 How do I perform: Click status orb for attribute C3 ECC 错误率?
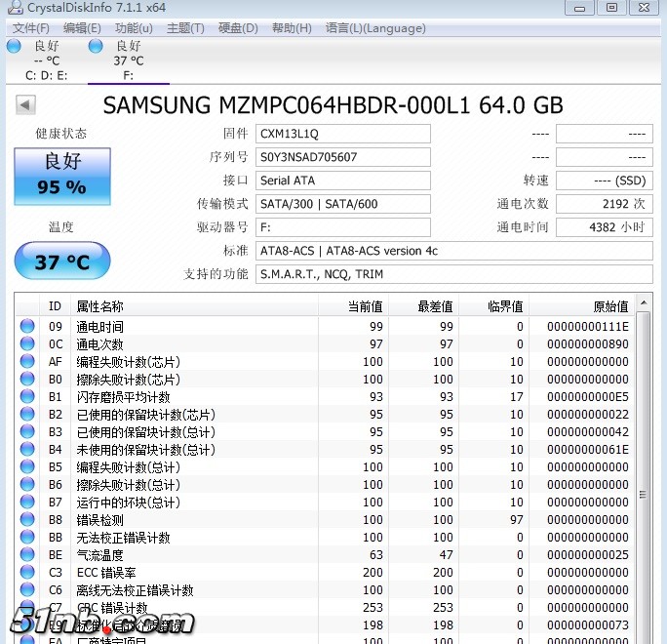[x=27, y=573]
